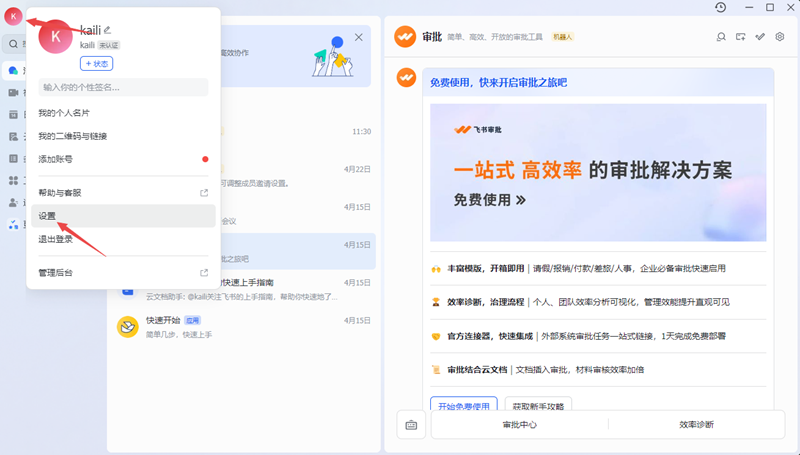Image resolution: width=800 pixels, height=455 pixels.
Task: Open 管理后台 menu entry
Action: [123, 273]
